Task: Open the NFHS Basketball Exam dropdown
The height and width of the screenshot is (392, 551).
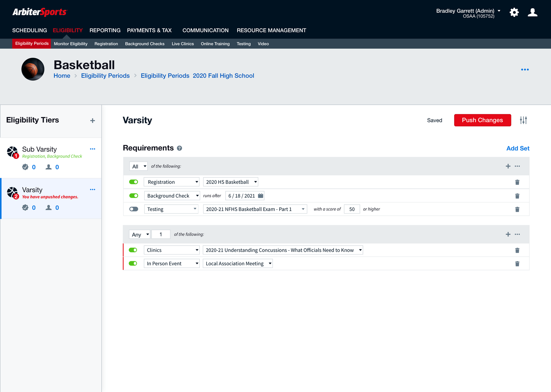Action: [x=255, y=209]
